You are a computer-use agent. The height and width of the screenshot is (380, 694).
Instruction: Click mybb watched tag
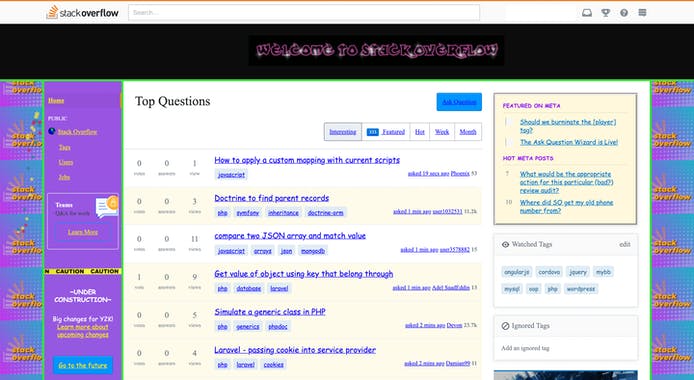pos(603,272)
